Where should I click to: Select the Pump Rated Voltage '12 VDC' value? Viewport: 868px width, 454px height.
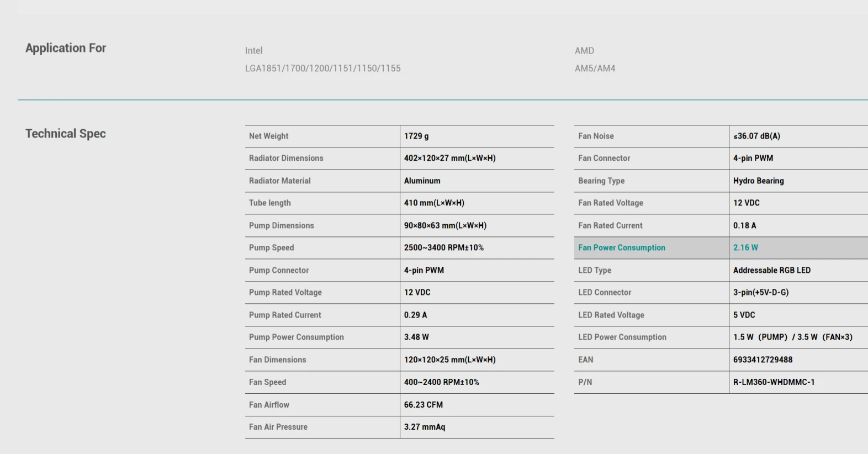(x=417, y=292)
